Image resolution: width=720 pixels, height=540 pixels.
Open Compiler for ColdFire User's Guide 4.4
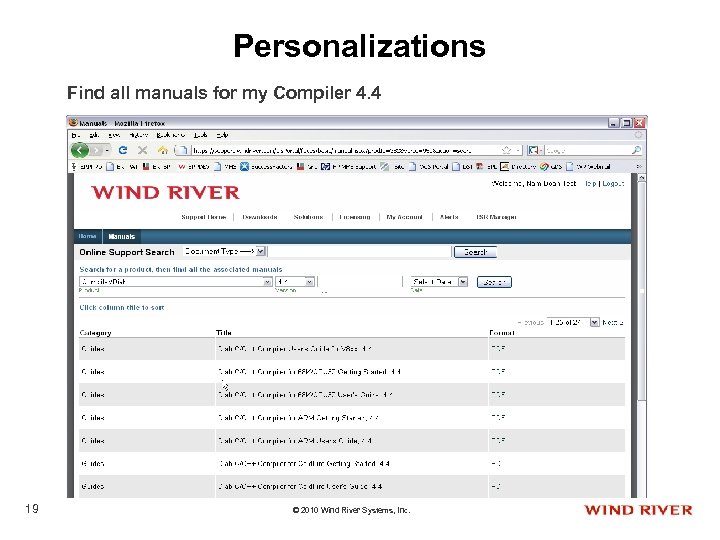pyautogui.click(x=301, y=486)
